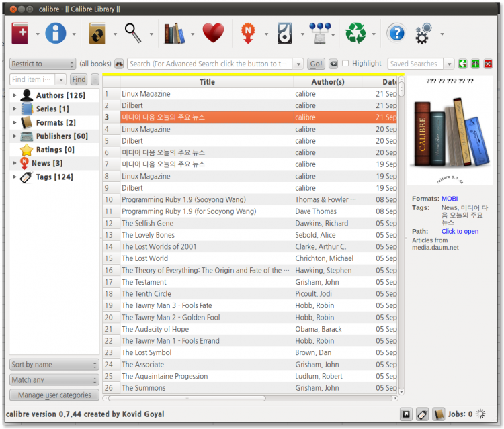This screenshot has height=429, width=504.
Task: Expand the Tags [124] category
Action: click(15, 177)
